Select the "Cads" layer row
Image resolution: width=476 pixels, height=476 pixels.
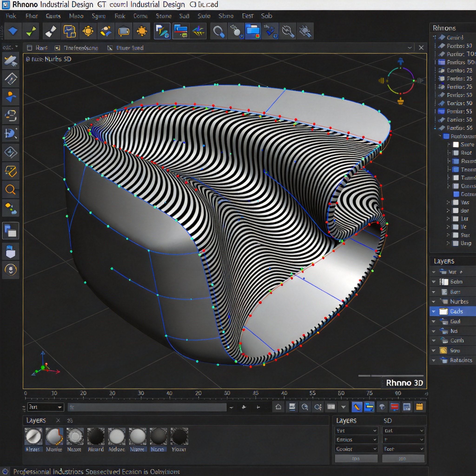click(453, 311)
